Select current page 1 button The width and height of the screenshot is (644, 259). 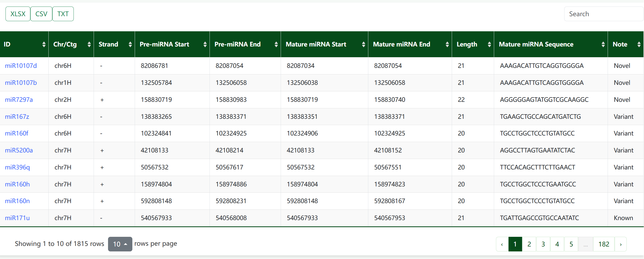point(515,244)
